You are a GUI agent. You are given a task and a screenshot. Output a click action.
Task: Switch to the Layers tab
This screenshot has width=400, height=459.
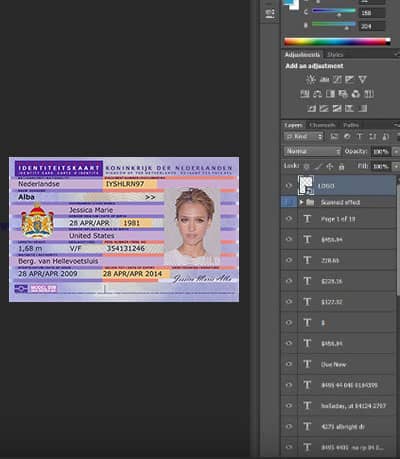click(294, 125)
